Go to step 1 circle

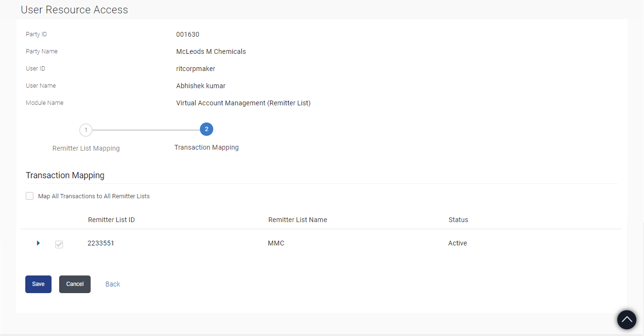tap(86, 130)
